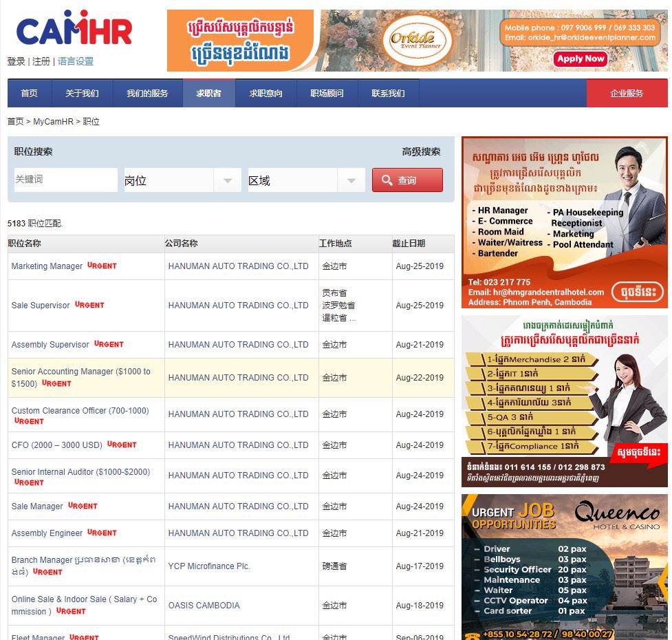Click Apply Now on Orkide banner
The image size is (672, 640).
(x=581, y=58)
